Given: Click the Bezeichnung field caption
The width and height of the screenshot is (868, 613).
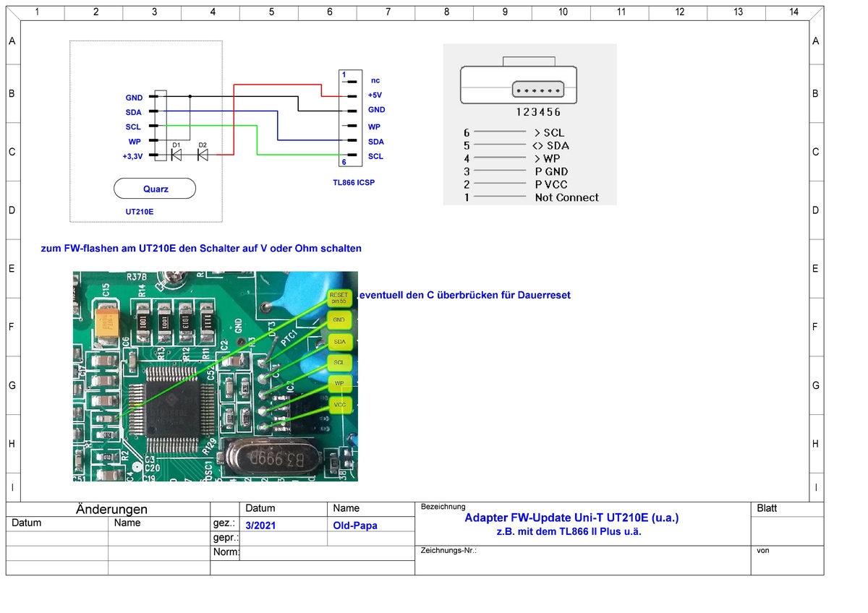Looking at the screenshot, I should (x=443, y=507).
